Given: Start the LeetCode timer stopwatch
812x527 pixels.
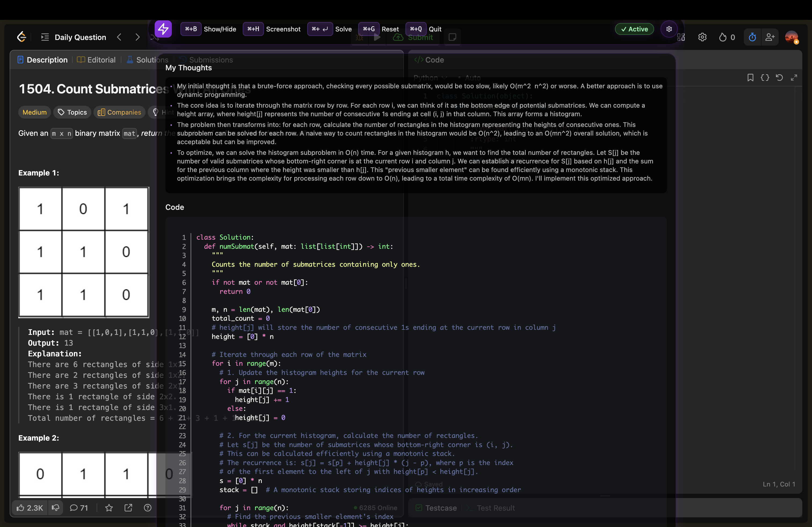Looking at the screenshot, I should point(752,37).
